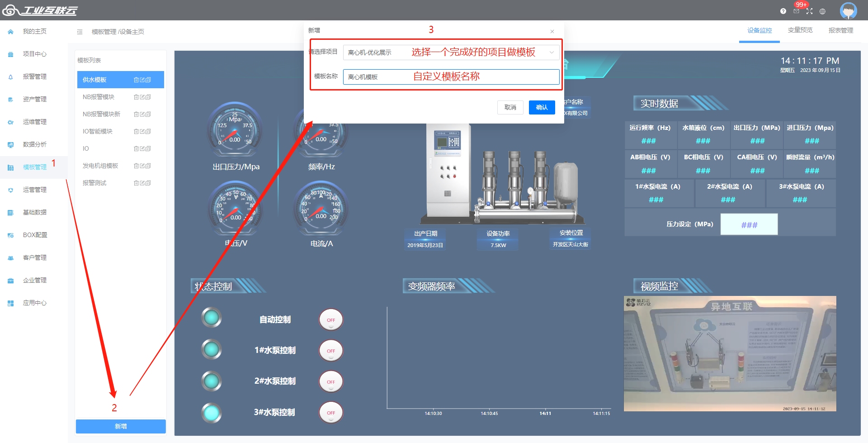Viewport: 868px width, 443px height.
Task: Copy the 报警测试 template
Action: [148, 183]
